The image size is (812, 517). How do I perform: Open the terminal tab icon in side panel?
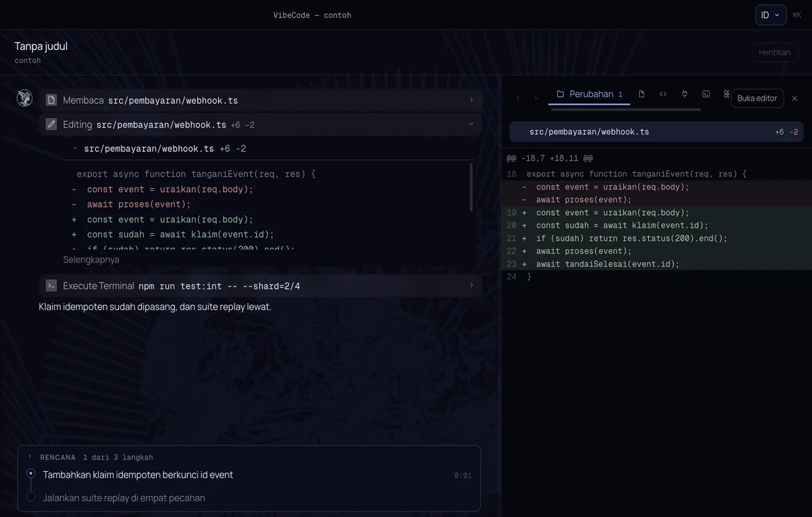tap(706, 94)
